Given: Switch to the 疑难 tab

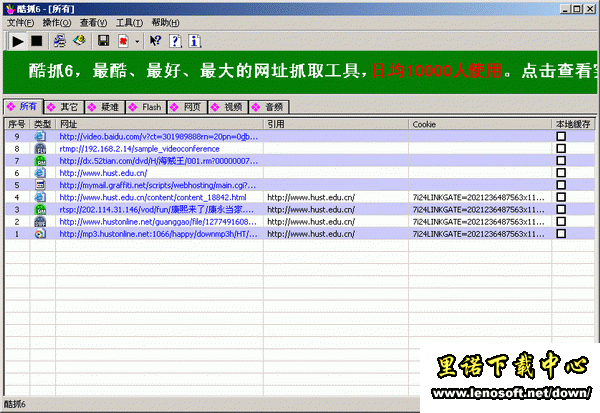Looking at the screenshot, I should (x=104, y=107).
